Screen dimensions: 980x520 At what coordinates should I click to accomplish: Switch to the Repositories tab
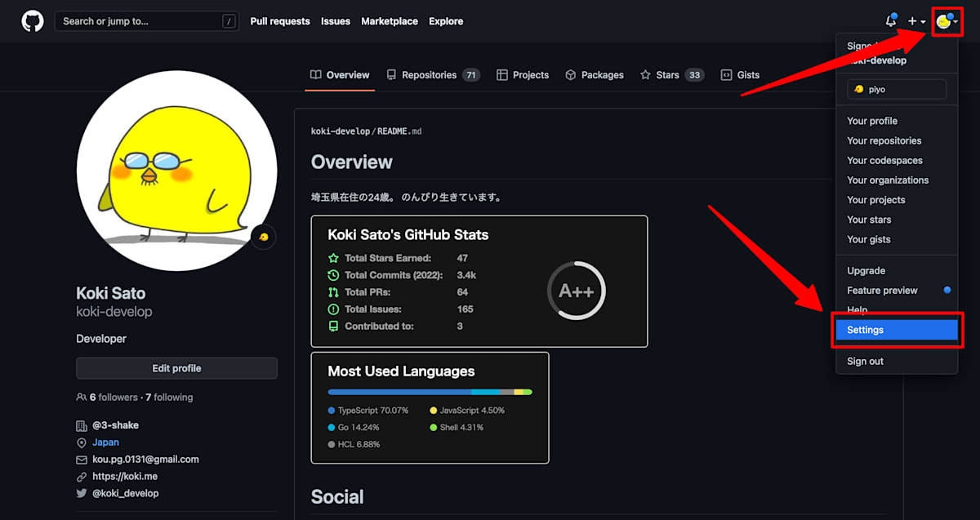pos(433,75)
